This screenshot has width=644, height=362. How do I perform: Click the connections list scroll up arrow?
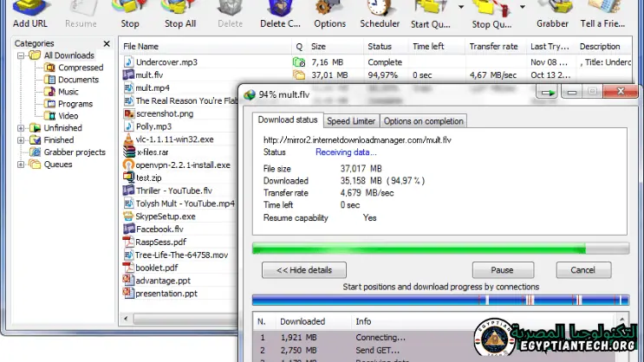[x=621, y=319]
